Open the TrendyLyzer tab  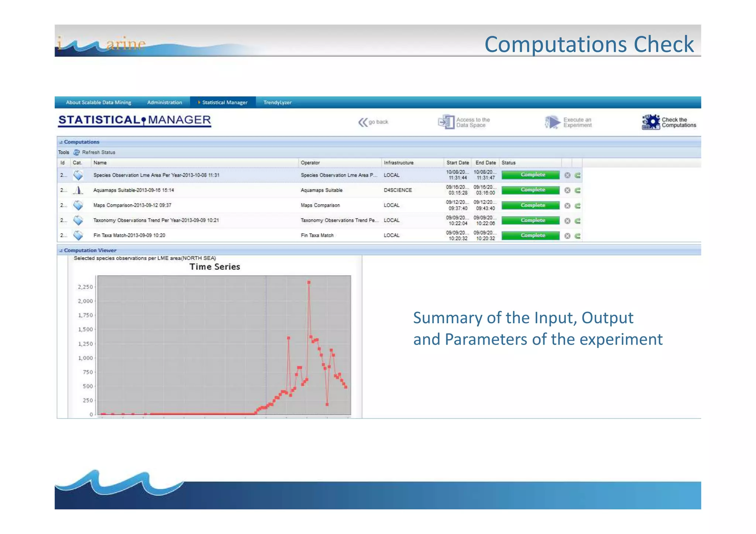tap(278, 103)
